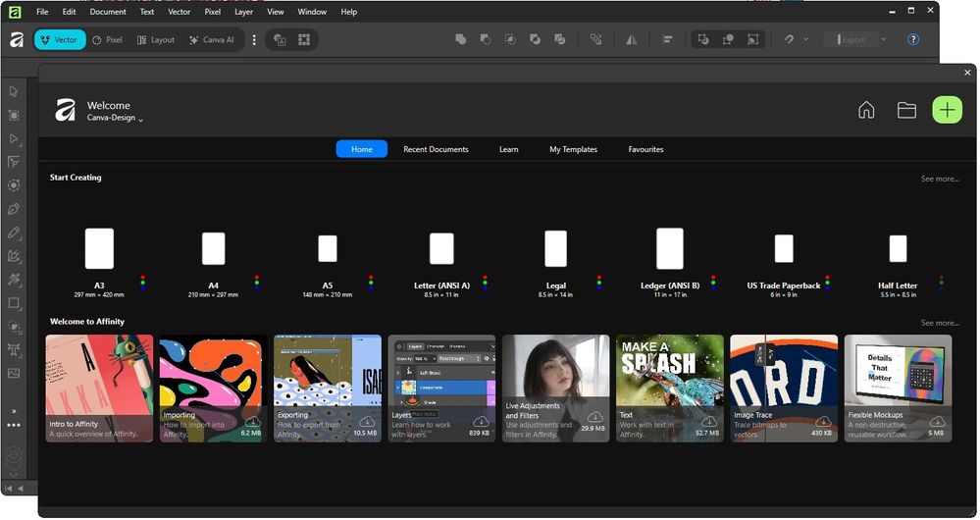This screenshot has width=980, height=520.
Task: Click the Flip horizontal triangle icon
Action: [632, 39]
